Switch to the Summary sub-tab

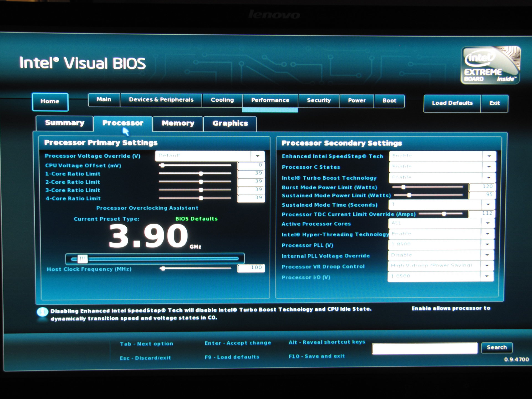pos(65,123)
